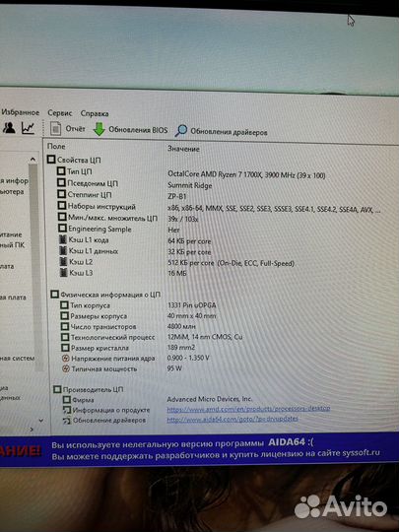Open the Справка menu

pos(95,113)
